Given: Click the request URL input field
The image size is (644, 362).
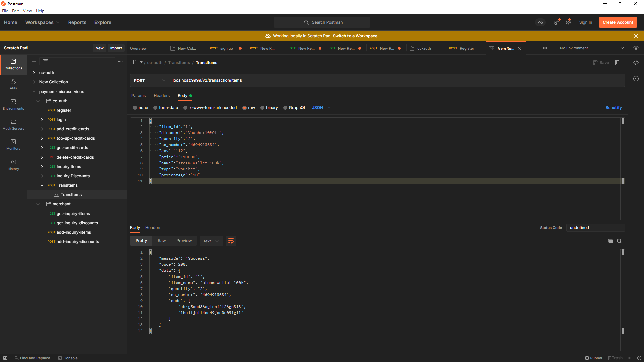Looking at the screenshot, I should pyautogui.click(x=397, y=80).
